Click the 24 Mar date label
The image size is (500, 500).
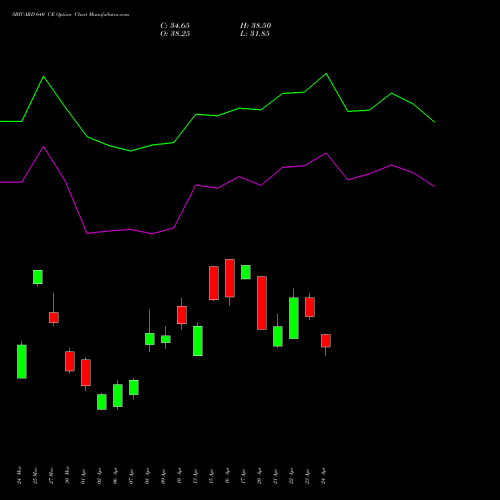[x=19, y=475]
